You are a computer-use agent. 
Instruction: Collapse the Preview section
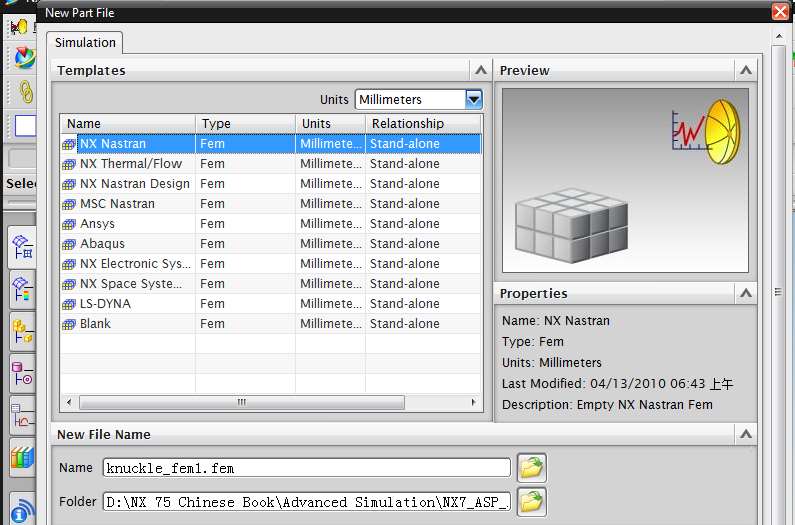[745, 71]
